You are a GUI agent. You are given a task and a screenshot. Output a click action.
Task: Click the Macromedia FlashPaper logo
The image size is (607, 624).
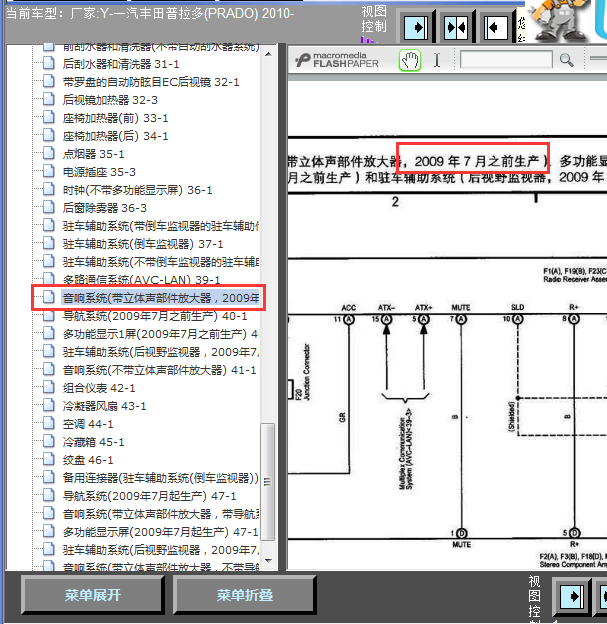(337, 60)
